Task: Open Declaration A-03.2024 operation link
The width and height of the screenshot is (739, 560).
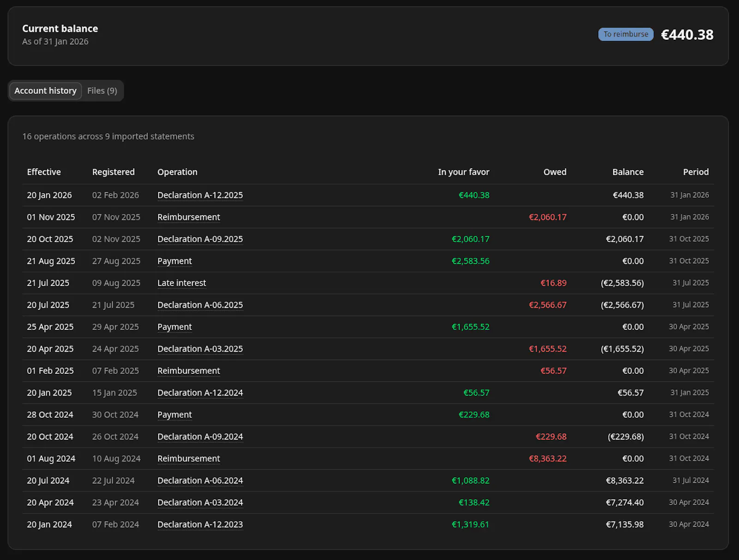Action: click(x=200, y=502)
